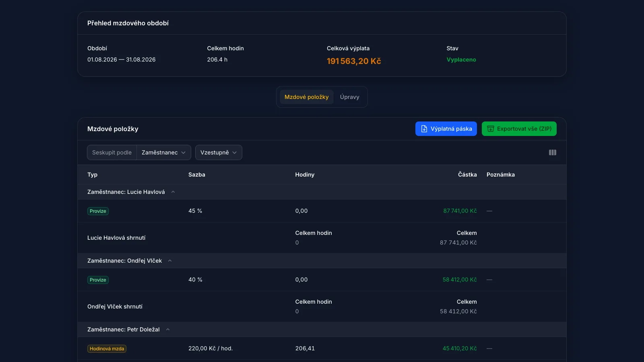This screenshot has width=644, height=362.
Task: Collapse the Lucie Havlová employee group
Action: [173, 192]
